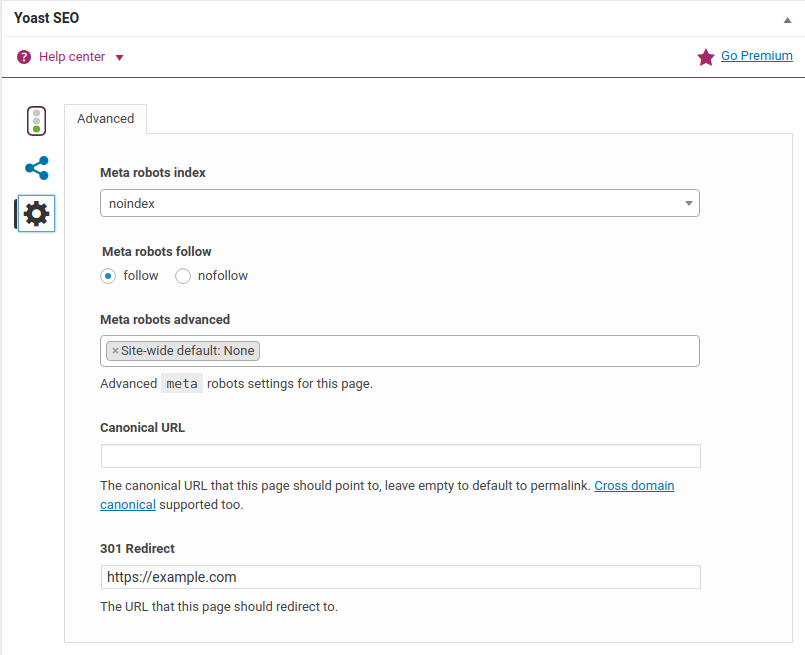Click the 'meta' code text
805x655 pixels.
coord(182,383)
